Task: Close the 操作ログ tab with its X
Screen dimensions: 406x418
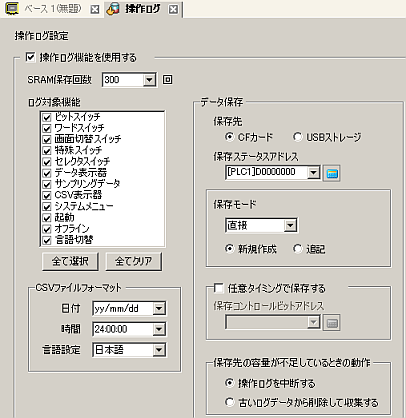Action: click(x=173, y=10)
